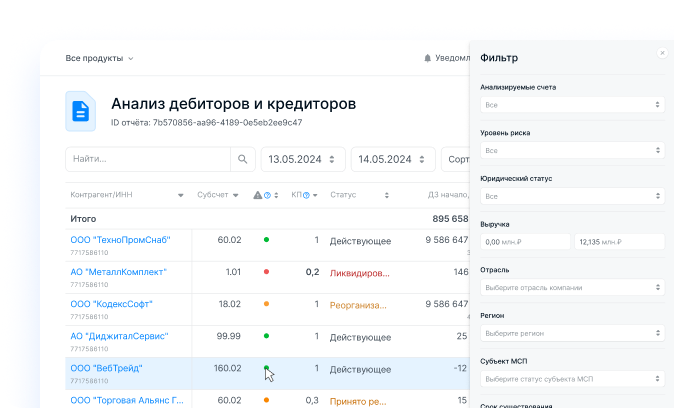Click the blue report document icon

click(81, 111)
